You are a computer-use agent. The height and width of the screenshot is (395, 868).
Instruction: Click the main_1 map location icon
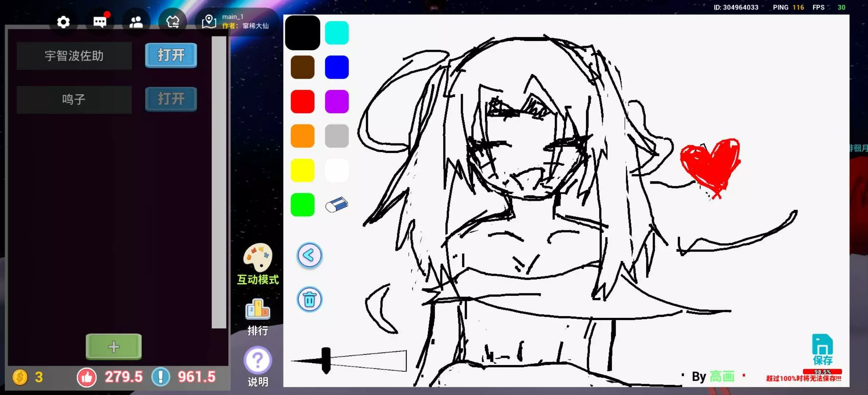tap(209, 22)
